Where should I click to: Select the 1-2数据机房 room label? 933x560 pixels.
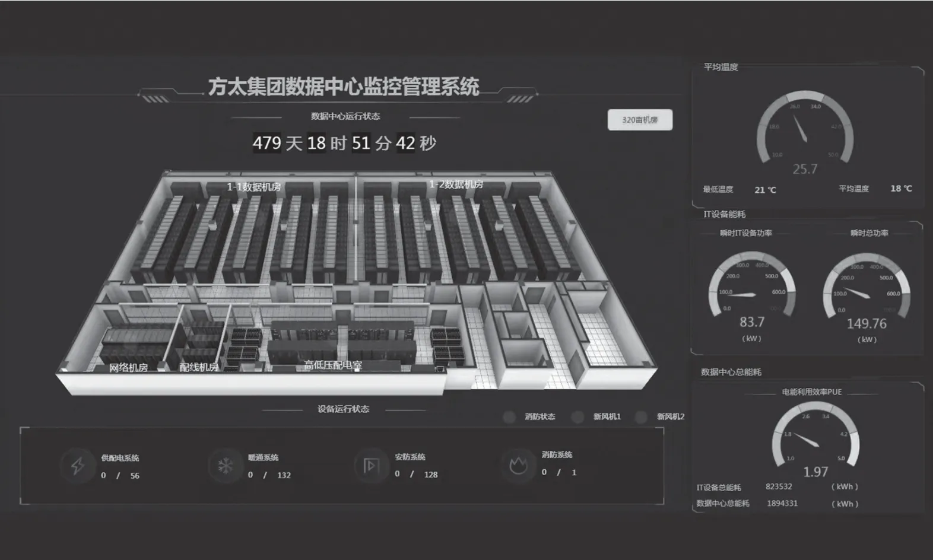click(x=456, y=184)
